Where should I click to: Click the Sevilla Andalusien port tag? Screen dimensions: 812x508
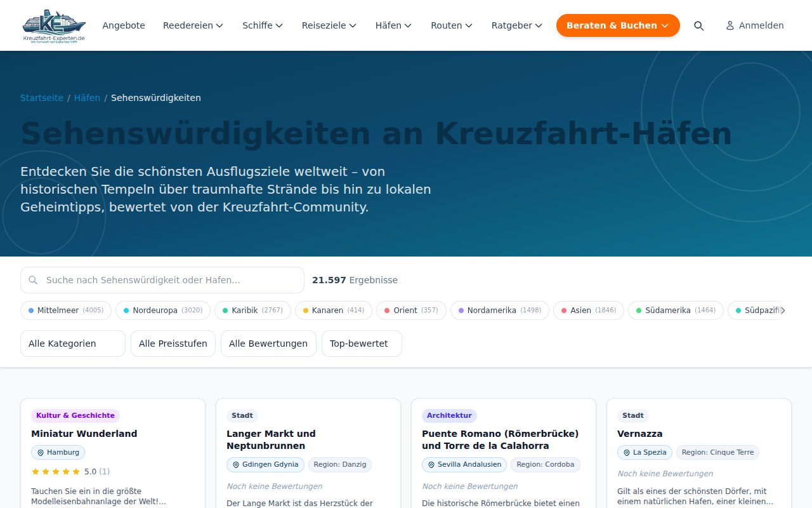click(464, 465)
